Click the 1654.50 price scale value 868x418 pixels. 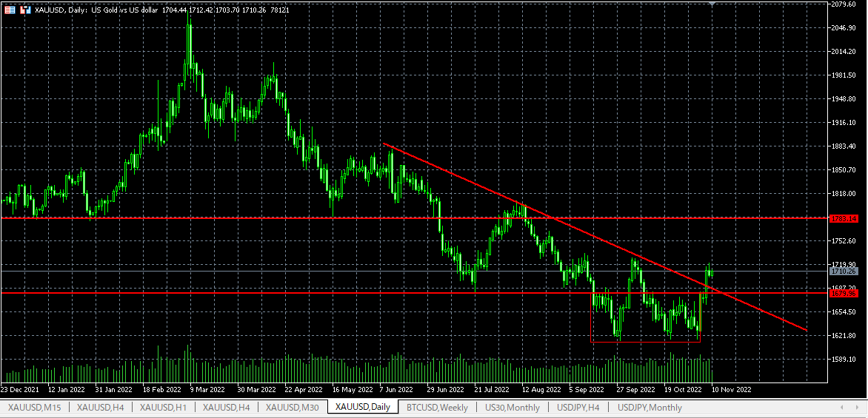click(844, 312)
